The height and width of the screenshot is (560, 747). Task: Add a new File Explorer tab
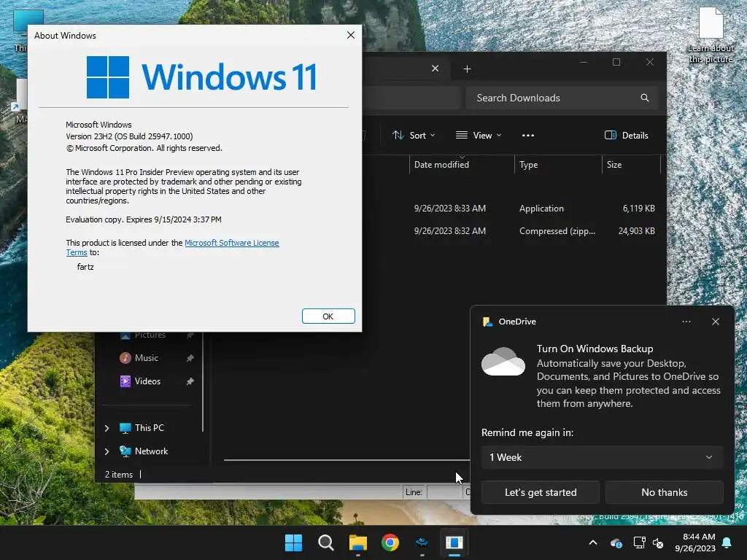click(467, 69)
